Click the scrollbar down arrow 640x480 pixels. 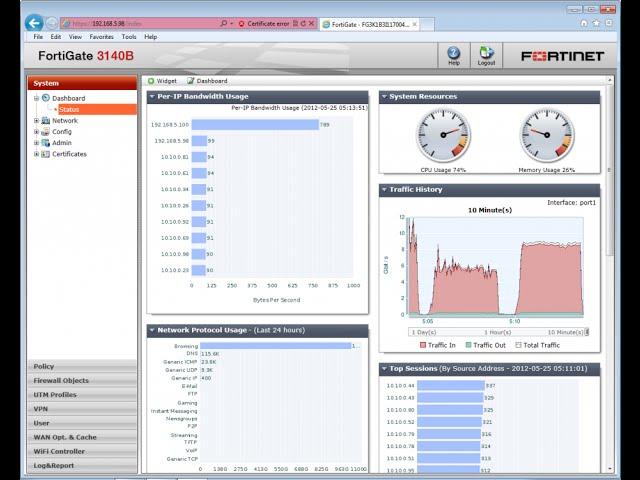(610, 469)
